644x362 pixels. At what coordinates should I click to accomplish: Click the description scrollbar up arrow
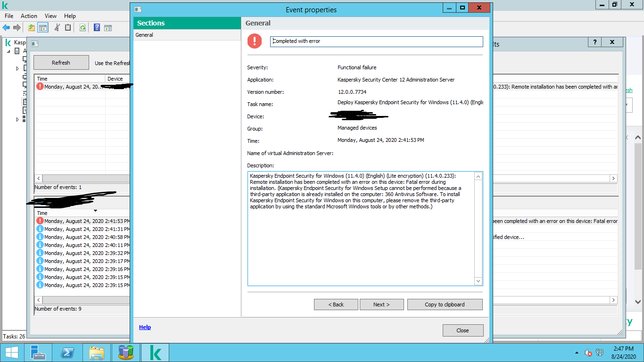478,176
